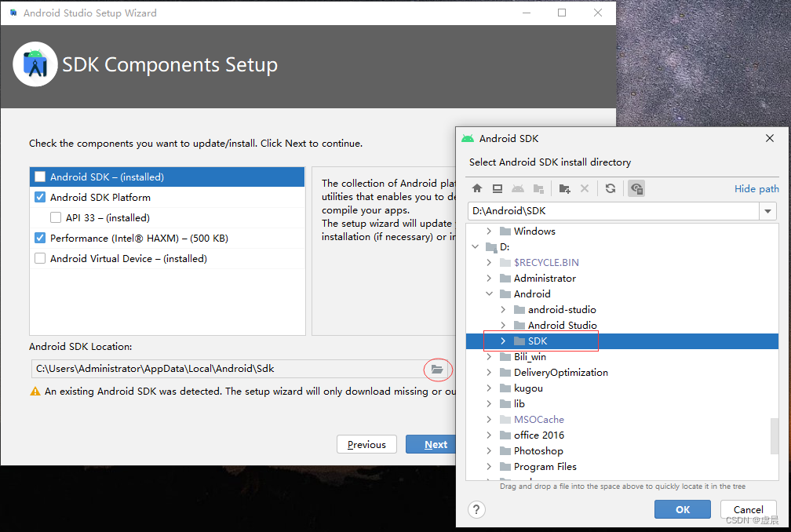Expand the Android Studio folder in the tree
The width and height of the screenshot is (791, 532).
click(504, 325)
